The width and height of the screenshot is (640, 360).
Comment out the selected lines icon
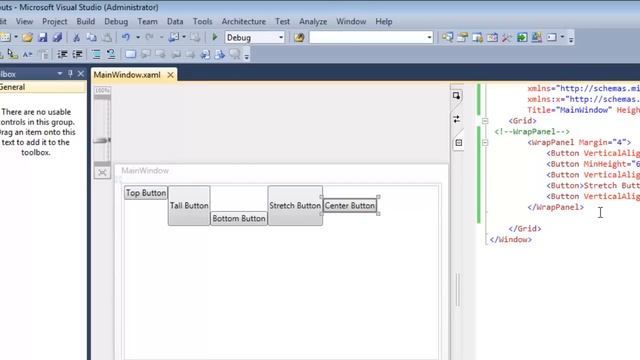96,54
